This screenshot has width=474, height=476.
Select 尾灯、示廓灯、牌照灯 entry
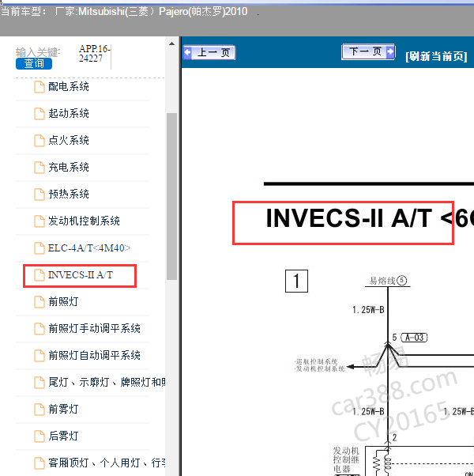107,382
